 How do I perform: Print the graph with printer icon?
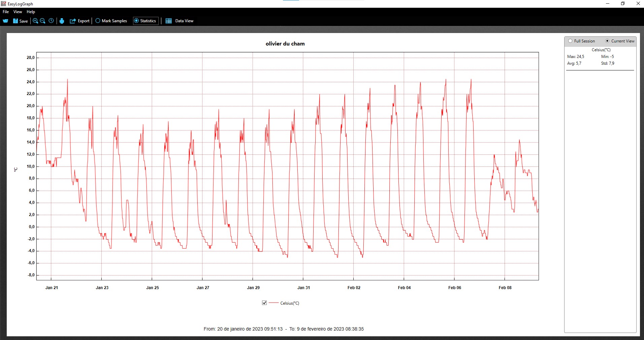62,21
